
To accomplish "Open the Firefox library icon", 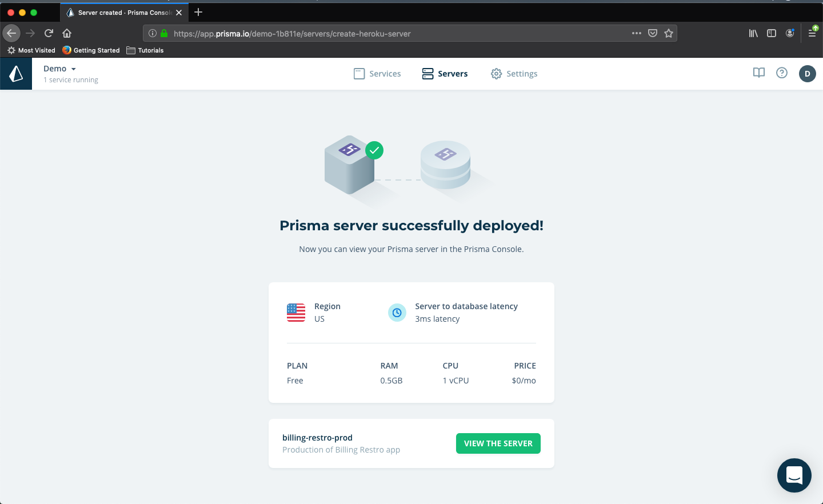I will point(753,33).
